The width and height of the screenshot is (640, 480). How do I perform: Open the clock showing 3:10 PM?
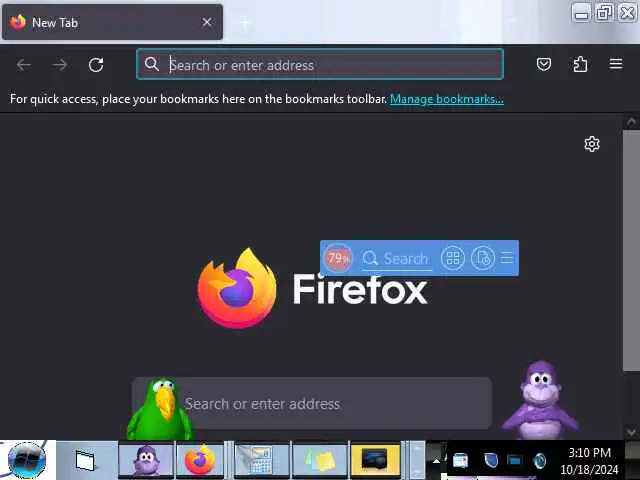[589, 461]
